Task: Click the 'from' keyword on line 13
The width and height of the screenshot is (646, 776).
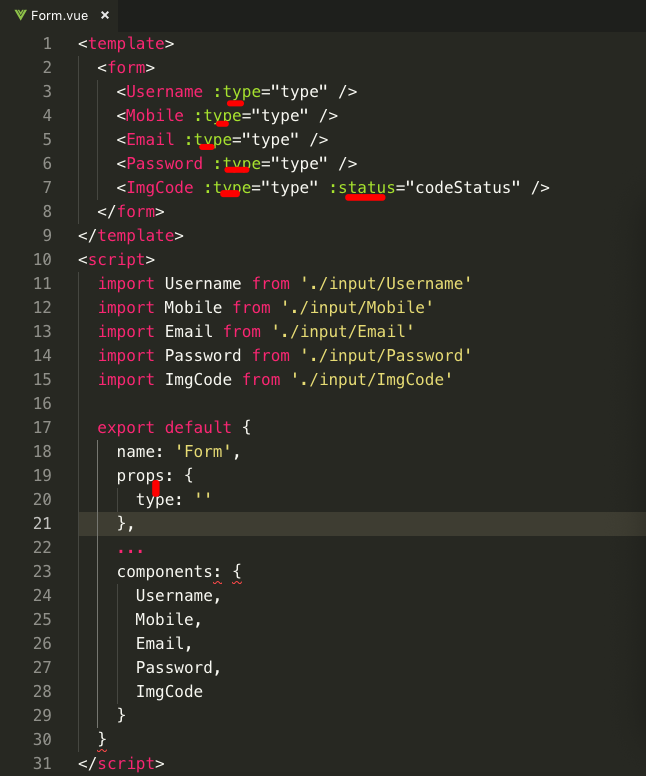Action: point(242,332)
